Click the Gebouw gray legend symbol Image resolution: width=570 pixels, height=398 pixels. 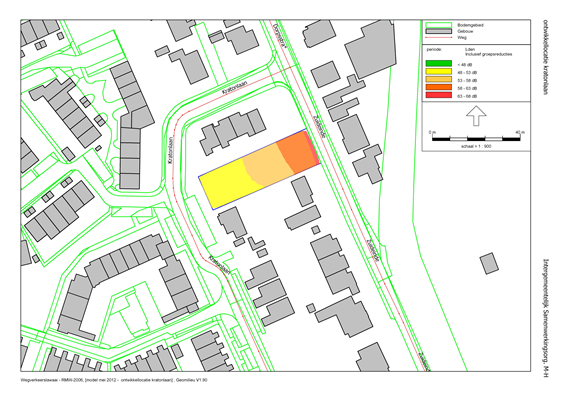(439, 31)
